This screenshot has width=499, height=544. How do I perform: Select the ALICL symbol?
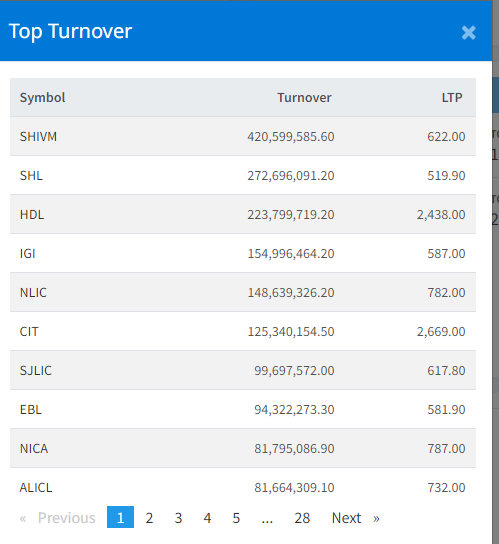pyautogui.click(x=36, y=487)
